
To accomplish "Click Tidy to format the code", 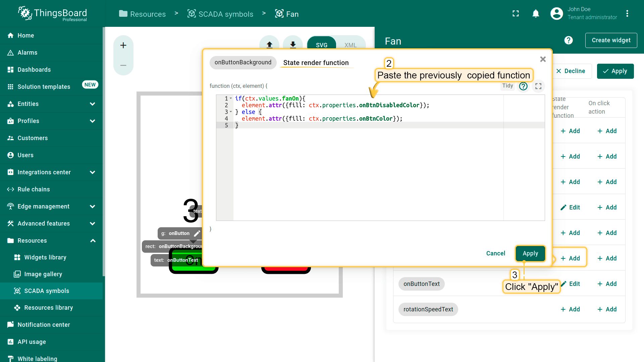I will 507,86.
